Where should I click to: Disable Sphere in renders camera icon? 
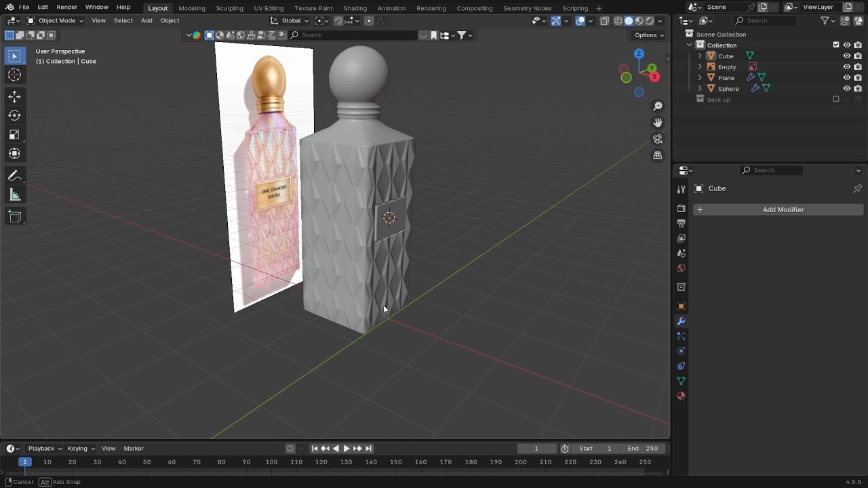pos(858,89)
